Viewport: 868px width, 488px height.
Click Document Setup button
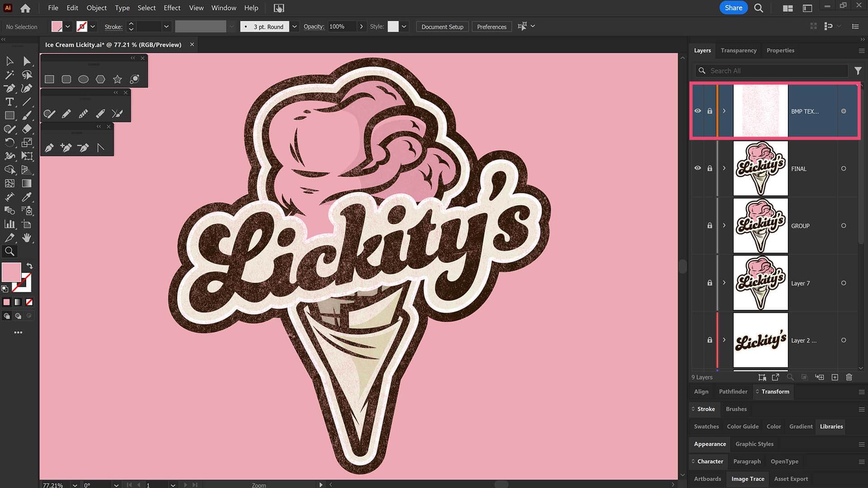(442, 27)
